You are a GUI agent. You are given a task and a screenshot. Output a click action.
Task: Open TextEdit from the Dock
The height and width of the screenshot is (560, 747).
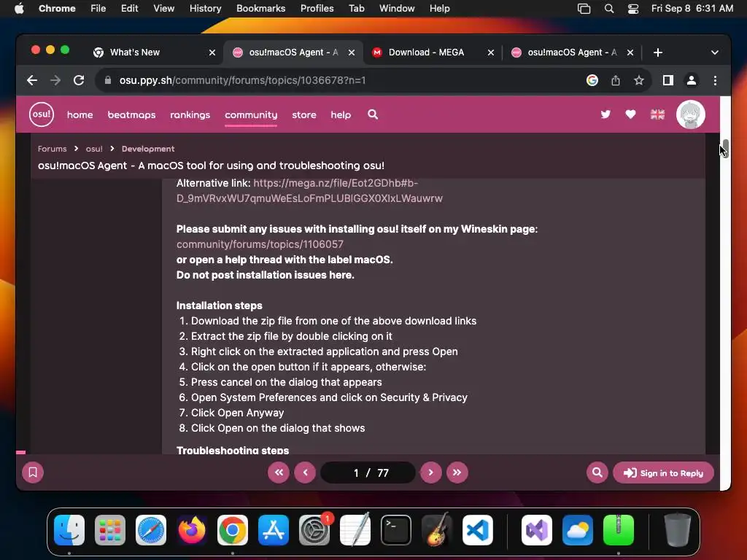(355, 529)
